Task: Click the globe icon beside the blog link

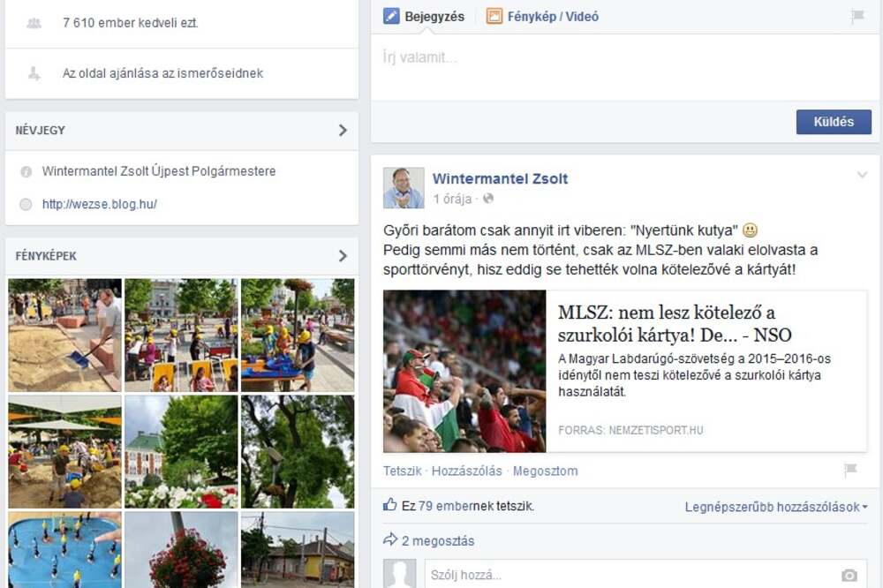Action: pos(26,205)
